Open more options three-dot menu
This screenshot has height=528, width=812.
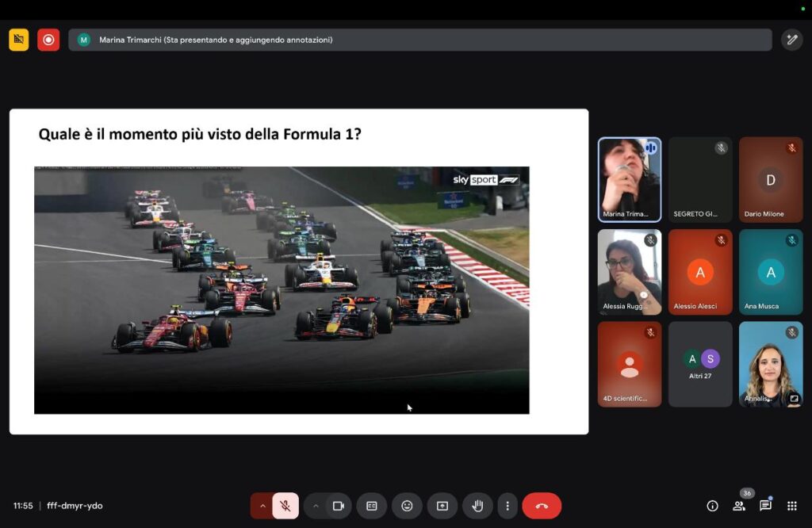[x=507, y=506]
